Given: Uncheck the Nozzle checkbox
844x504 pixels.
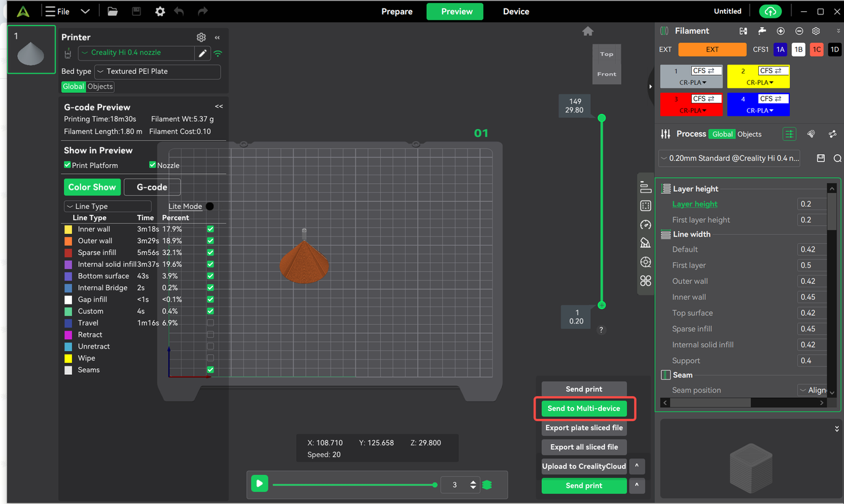Looking at the screenshot, I should tap(153, 165).
